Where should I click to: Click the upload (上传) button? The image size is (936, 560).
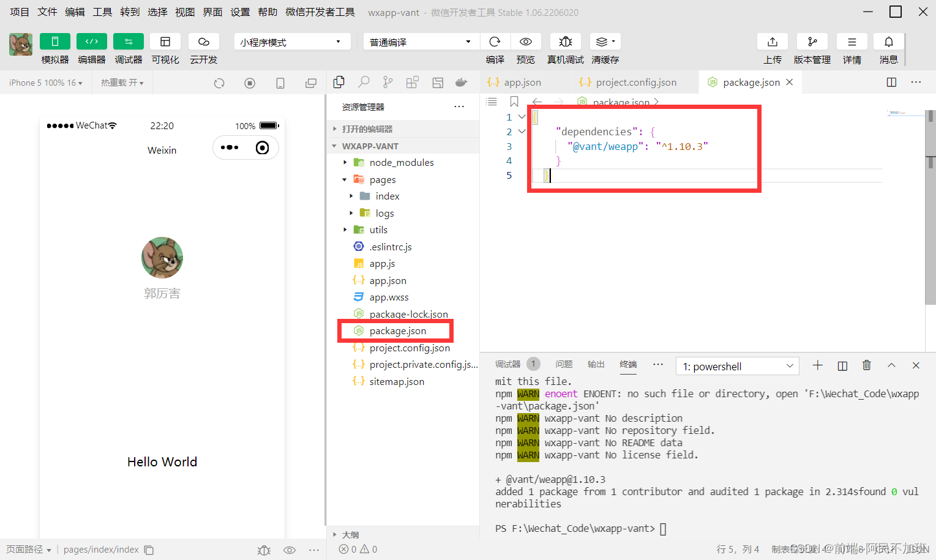pos(773,41)
